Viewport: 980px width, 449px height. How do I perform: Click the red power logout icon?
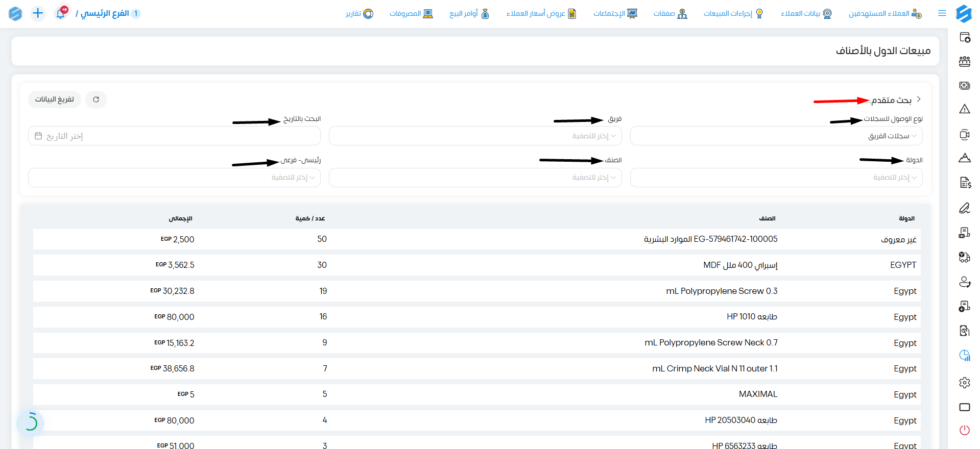pyautogui.click(x=965, y=430)
